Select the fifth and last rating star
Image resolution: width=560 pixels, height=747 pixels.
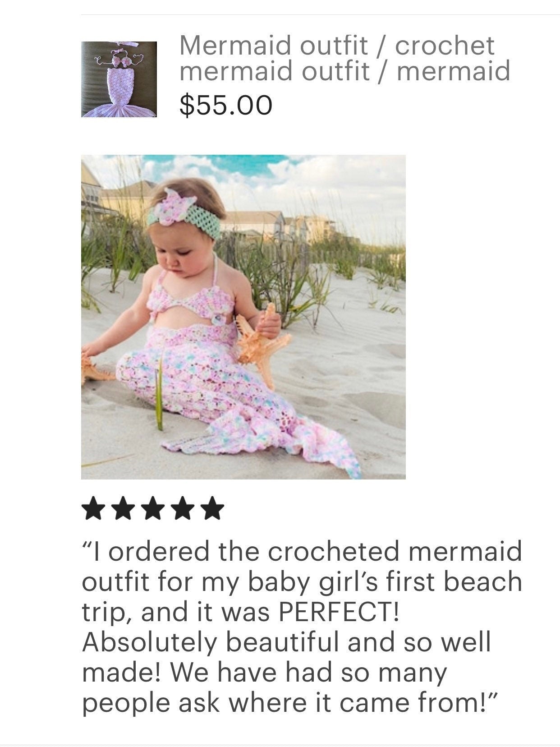211,509
